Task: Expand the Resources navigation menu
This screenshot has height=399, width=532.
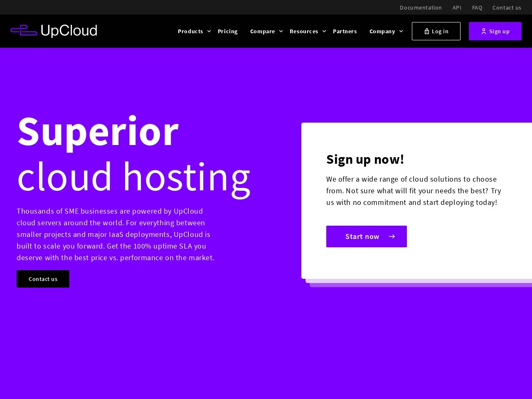Action: (304, 31)
